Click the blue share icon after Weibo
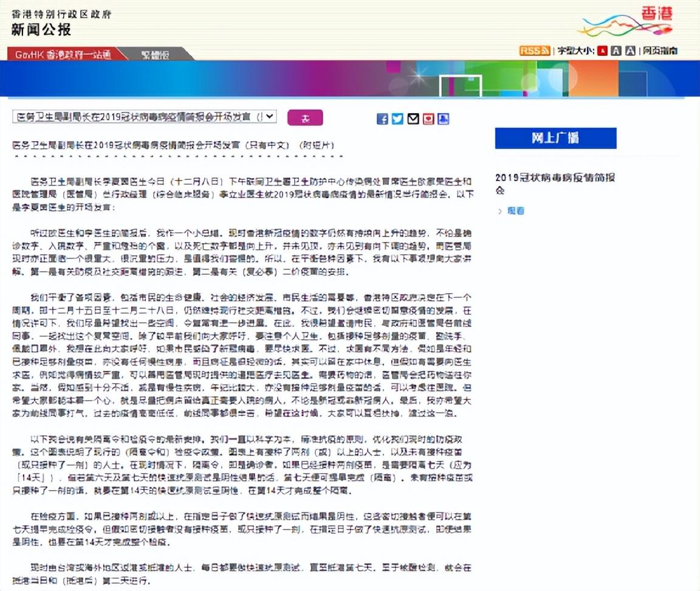 444,119
